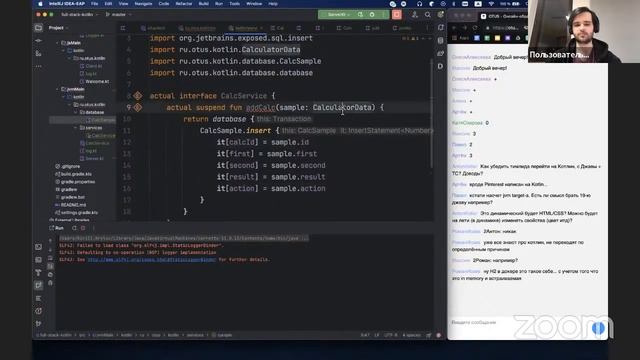Open the Server run configuration dropdown
Viewport: 640px width, 360px height.
pos(339,15)
